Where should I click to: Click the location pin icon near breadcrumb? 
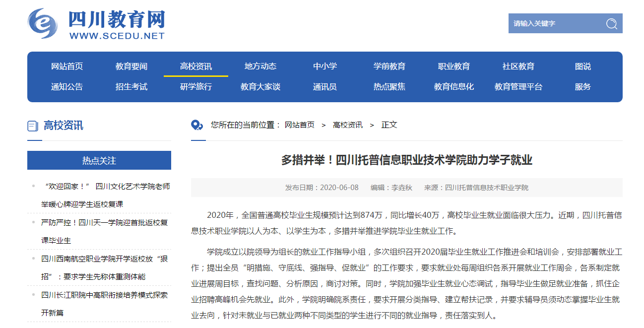[197, 125]
